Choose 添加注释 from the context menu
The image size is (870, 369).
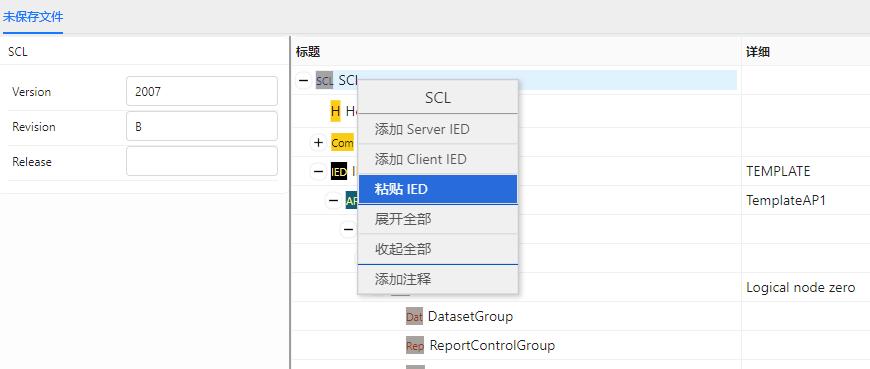[438, 279]
